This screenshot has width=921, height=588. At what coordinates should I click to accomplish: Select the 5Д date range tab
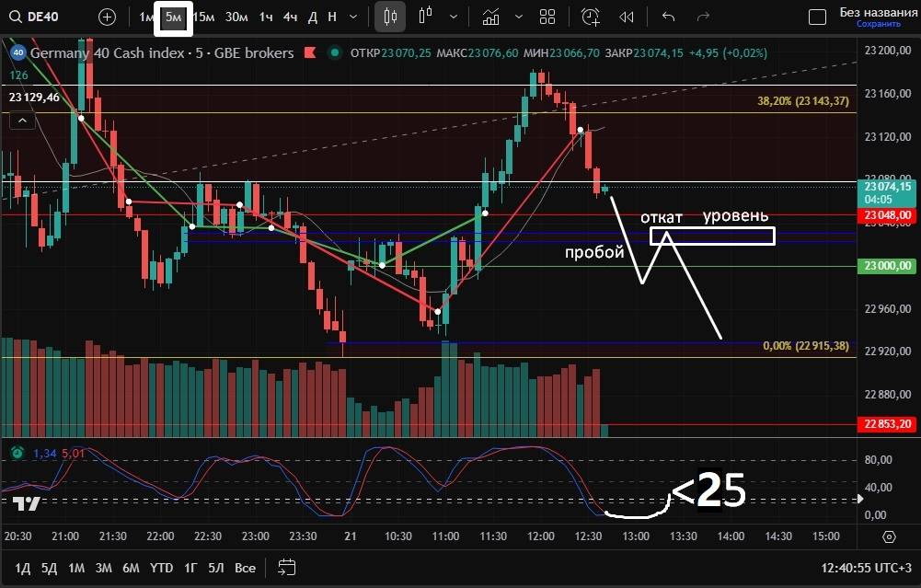[x=49, y=568]
